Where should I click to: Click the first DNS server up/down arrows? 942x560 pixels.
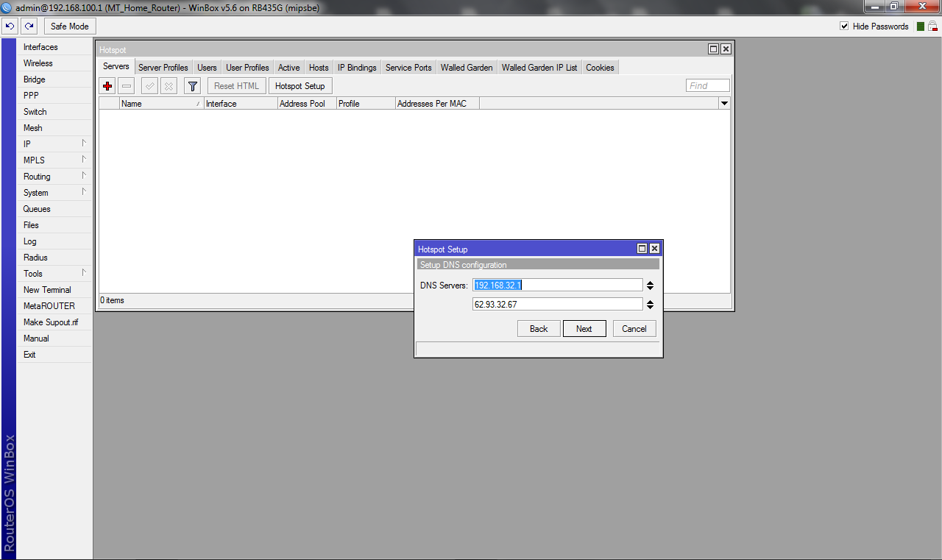pyautogui.click(x=650, y=286)
